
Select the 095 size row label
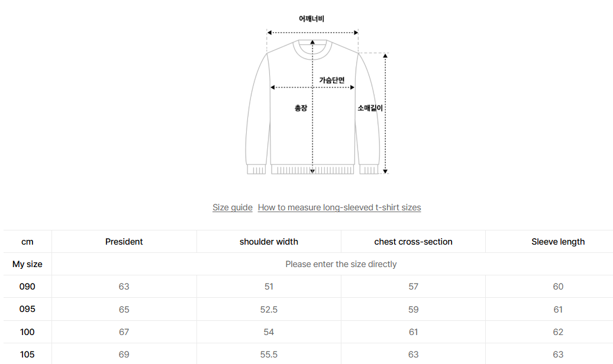click(x=27, y=309)
